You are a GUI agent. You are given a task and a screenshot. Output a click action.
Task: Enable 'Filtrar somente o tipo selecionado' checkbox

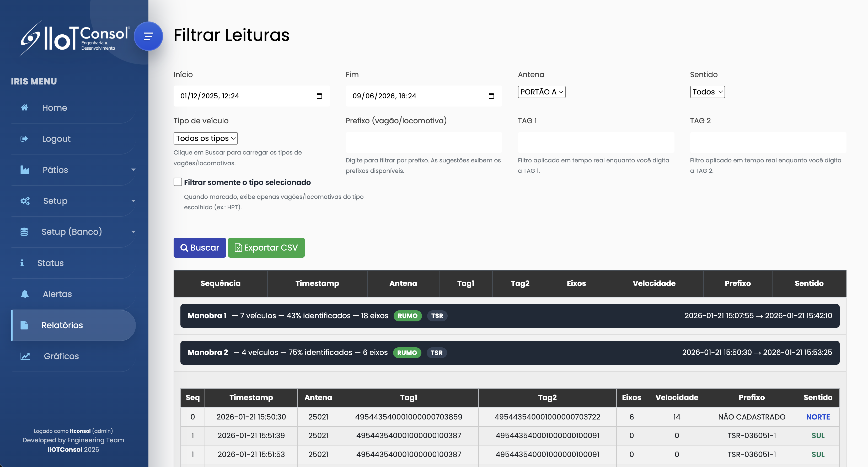coord(178,182)
